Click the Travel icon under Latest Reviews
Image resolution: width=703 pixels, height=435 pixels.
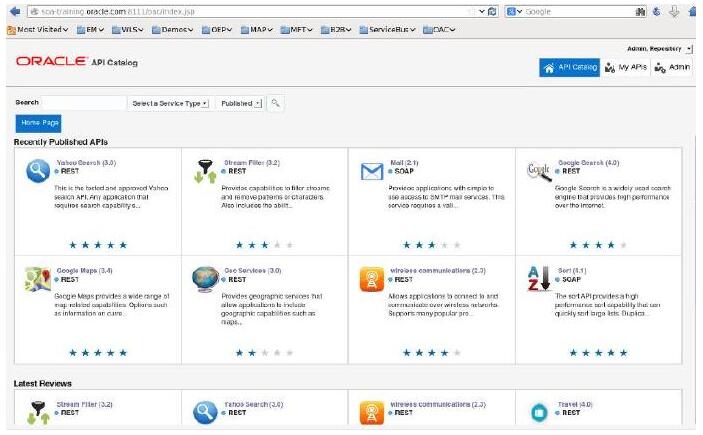tap(539, 413)
